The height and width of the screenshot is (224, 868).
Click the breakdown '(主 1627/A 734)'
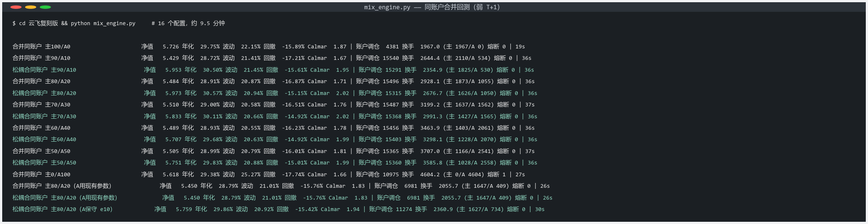tap(480, 209)
